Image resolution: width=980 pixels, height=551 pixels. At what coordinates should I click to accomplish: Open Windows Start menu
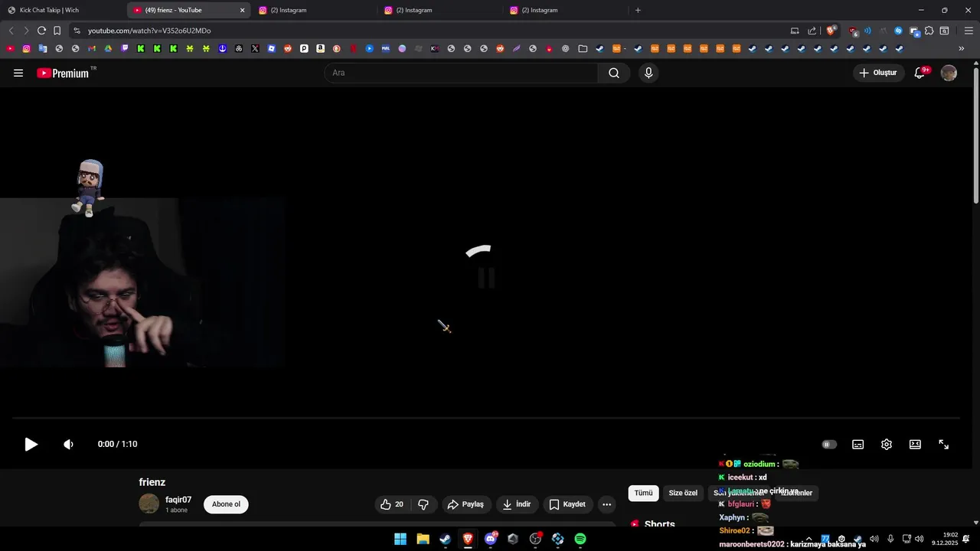(400, 539)
